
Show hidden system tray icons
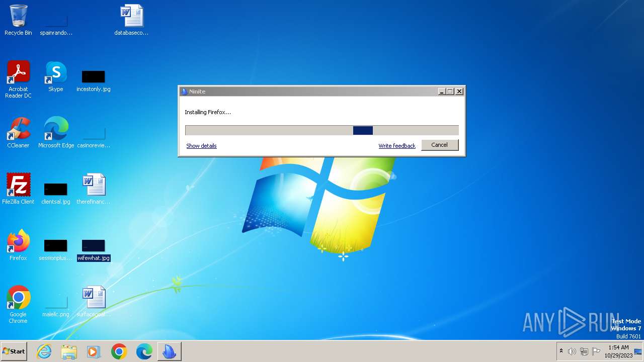(x=561, y=351)
